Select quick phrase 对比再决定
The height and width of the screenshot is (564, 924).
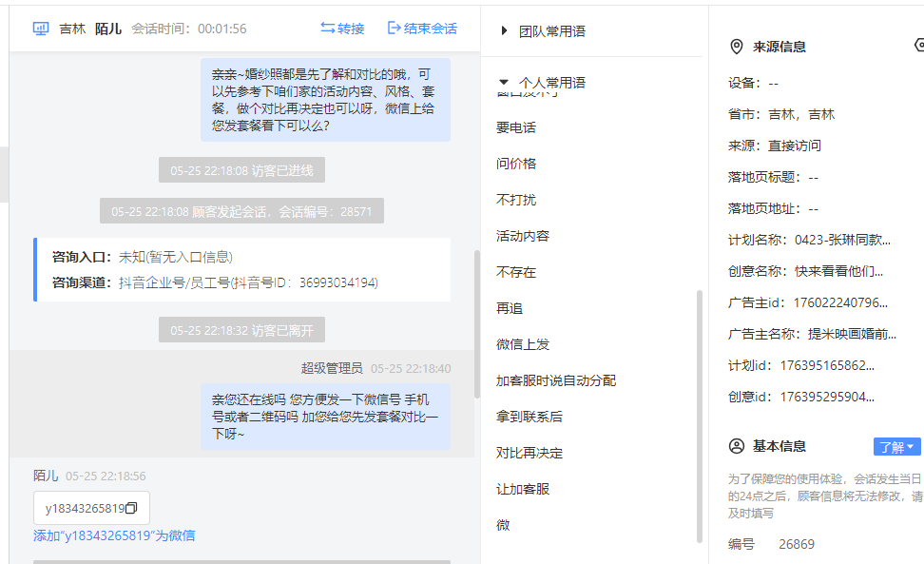[x=529, y=453]
